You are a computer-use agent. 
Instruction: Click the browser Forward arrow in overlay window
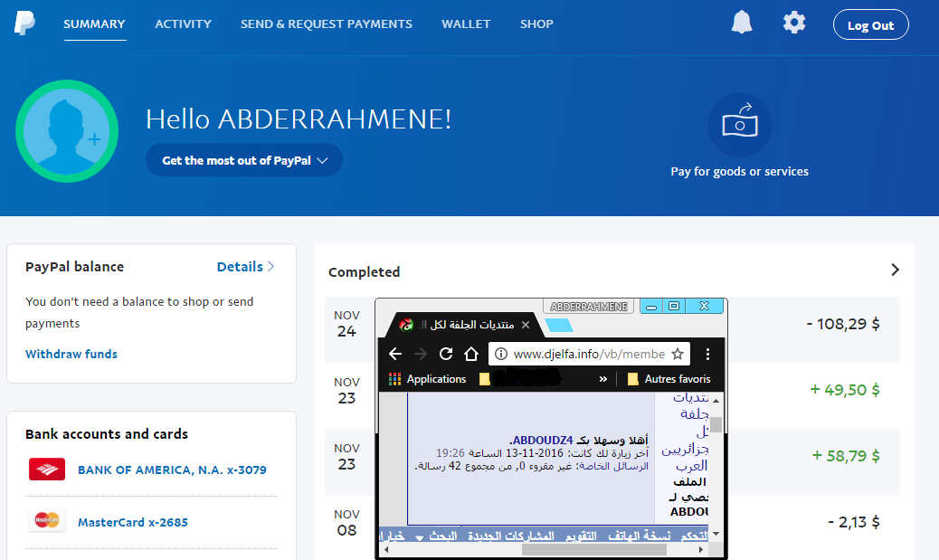click(421, 354)
